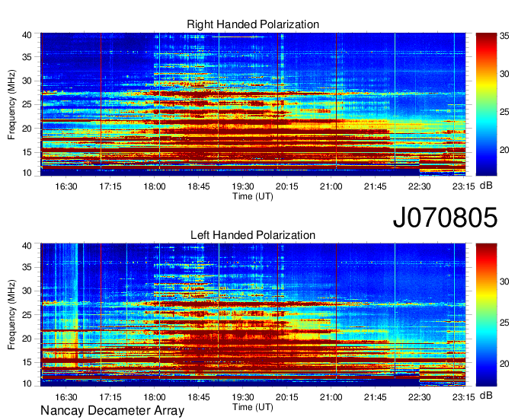Screen dimensions: 518x420
Task: Click "15" frequency tick of Right Handed plot
Action: click(27, 152)
